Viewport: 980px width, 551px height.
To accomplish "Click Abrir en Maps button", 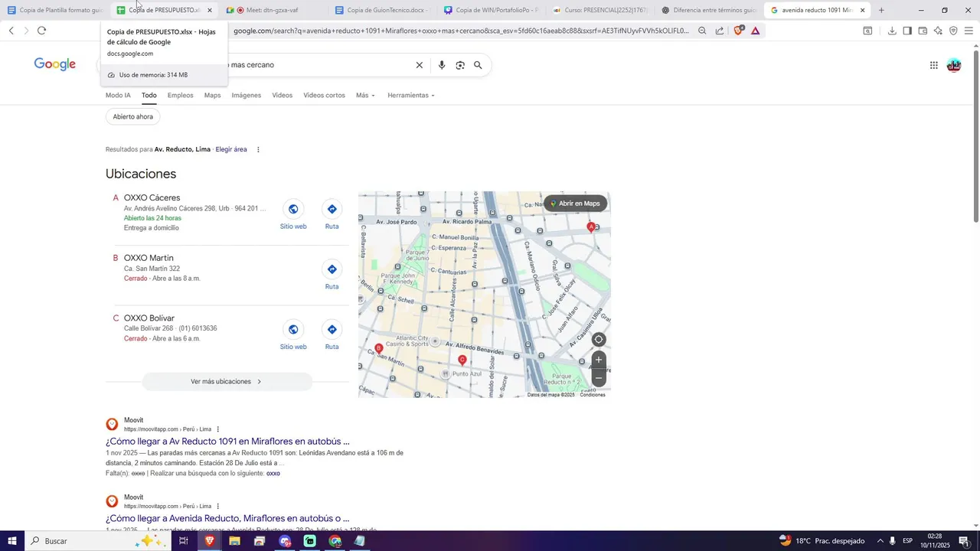I will [576, 204].
